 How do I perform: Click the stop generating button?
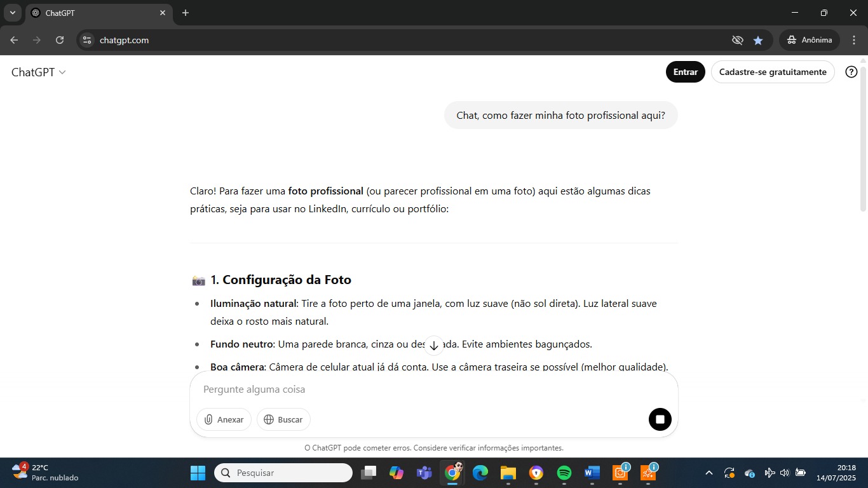660,419
